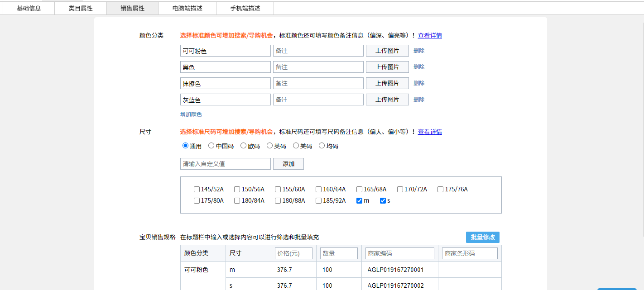This screenshot has width=644, height=290.
Task: Check the 175/80A size option
Action: point(197,201)
